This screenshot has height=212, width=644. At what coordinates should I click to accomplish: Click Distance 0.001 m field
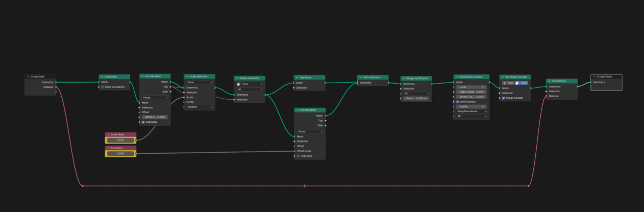(x=417, y=99)
